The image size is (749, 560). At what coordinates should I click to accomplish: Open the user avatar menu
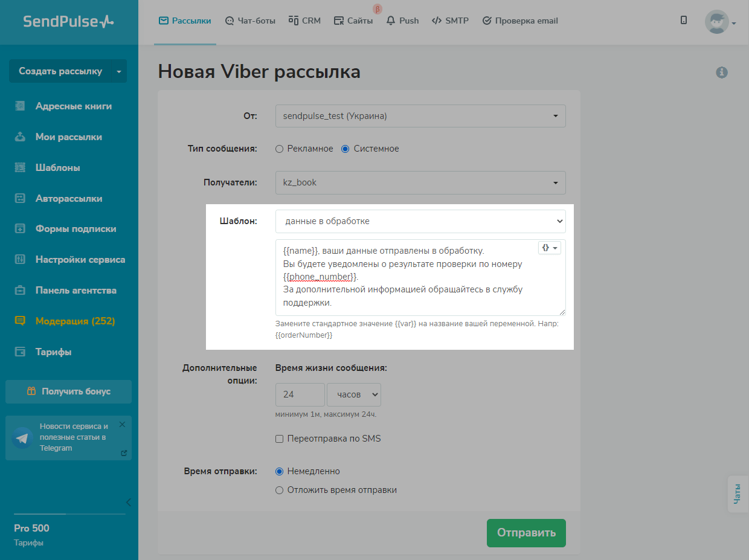[x=720, y=22]
